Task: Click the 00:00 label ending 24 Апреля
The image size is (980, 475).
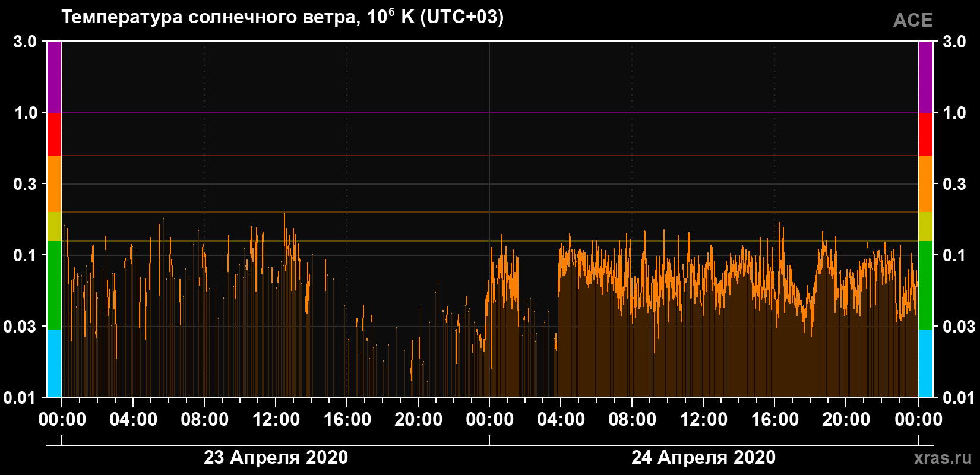Action: [918, 420]
